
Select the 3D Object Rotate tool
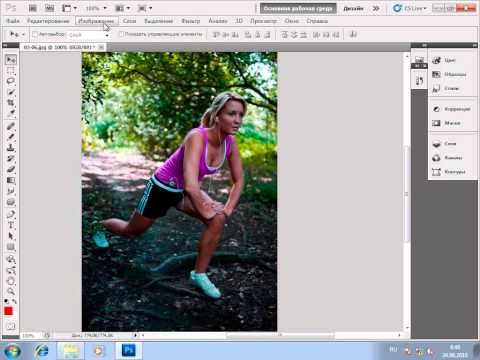point(11,259)
